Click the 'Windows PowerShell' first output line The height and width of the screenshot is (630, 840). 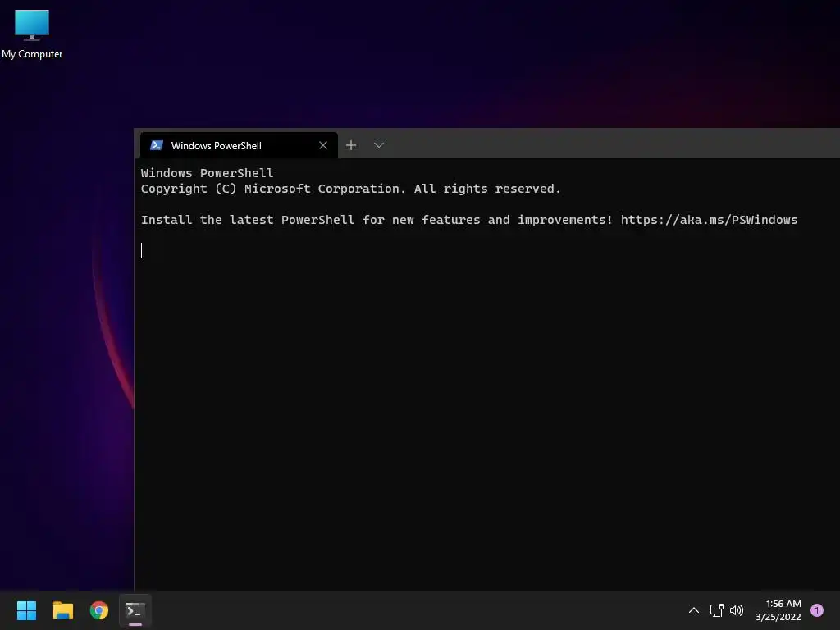coord(207,173)
